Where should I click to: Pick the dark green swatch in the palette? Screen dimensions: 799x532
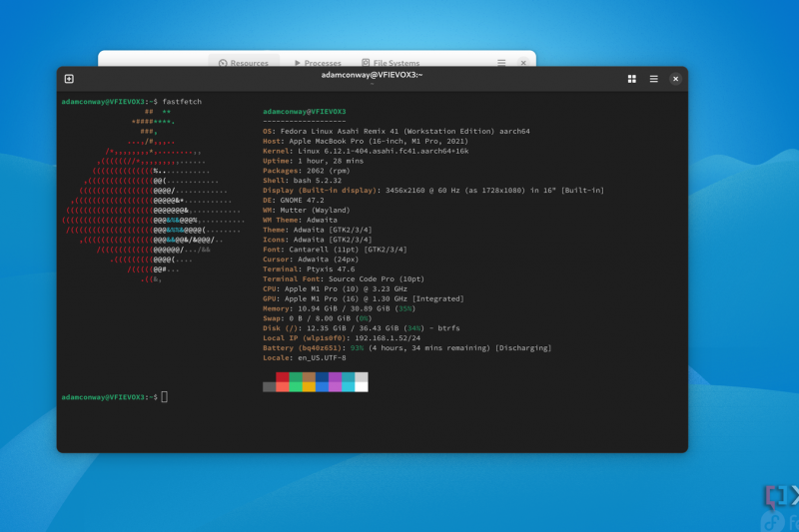(x=296, y=376)
